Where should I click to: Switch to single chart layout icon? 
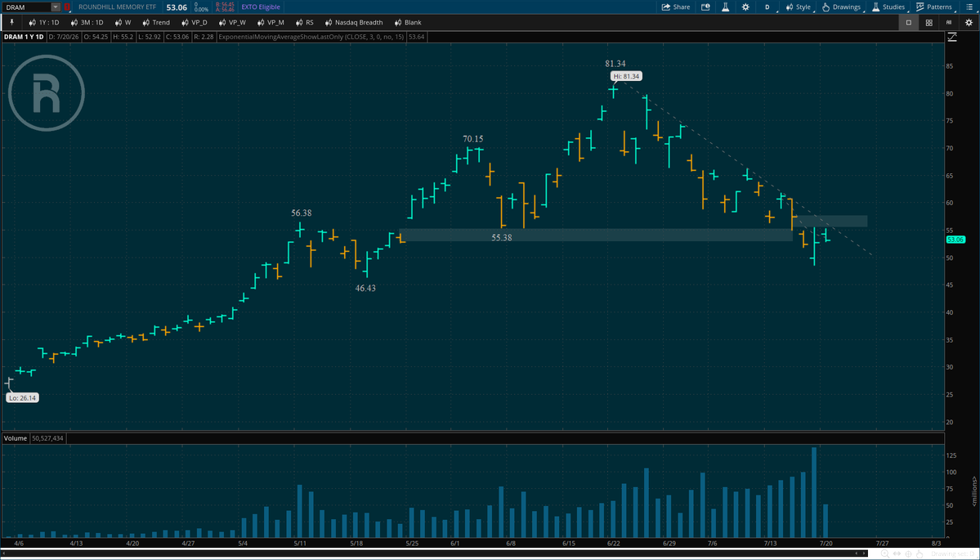(x=909, y=23)
